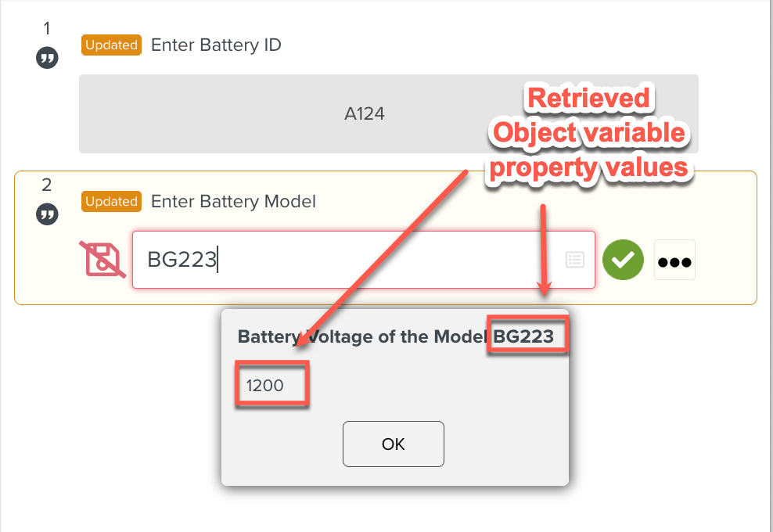Viewport: 773px width, 532px height.
Task: Select the Enter Battery ID step title
Action: [x=216, y=45]
